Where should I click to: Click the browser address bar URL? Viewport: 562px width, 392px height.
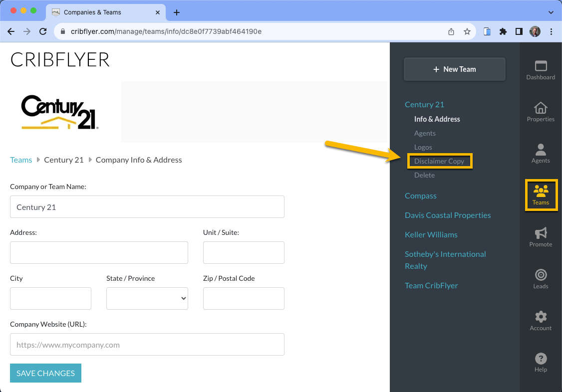tap(166, 31)
